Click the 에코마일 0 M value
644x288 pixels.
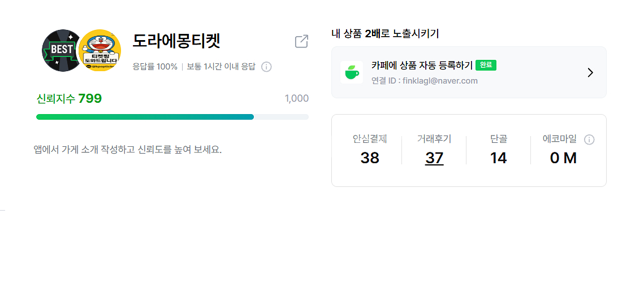point(563,158)
